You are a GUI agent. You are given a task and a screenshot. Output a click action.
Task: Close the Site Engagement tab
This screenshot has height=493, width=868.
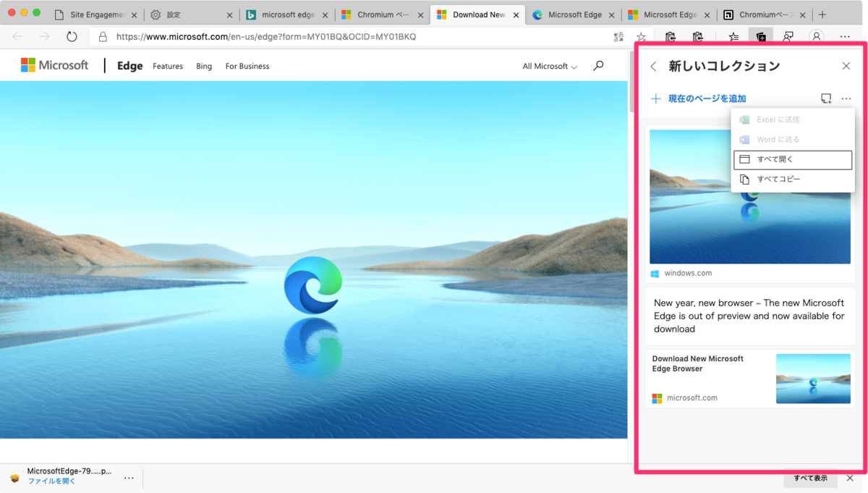[x=134, y=14]
